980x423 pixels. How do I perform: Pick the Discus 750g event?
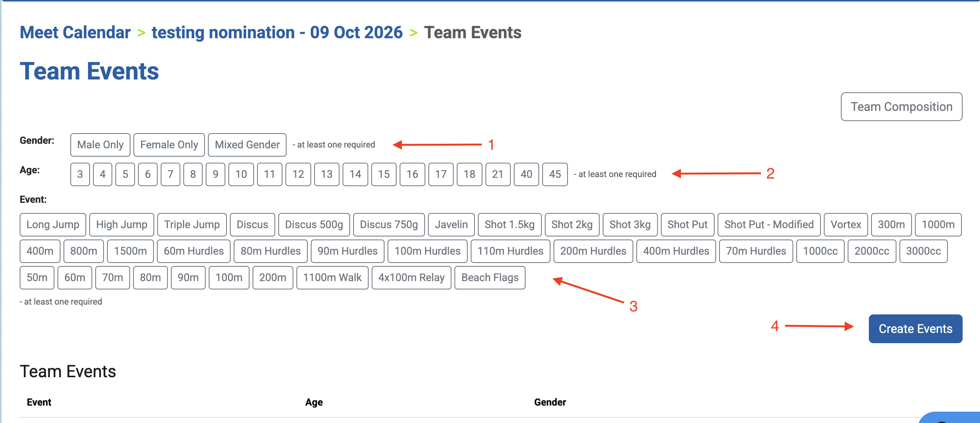tap(389, 225)
